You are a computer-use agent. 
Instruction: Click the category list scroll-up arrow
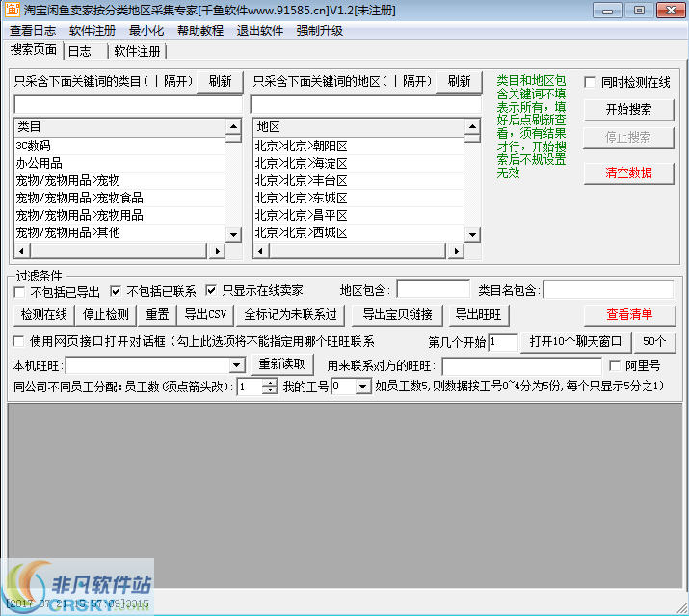point(233,126)
